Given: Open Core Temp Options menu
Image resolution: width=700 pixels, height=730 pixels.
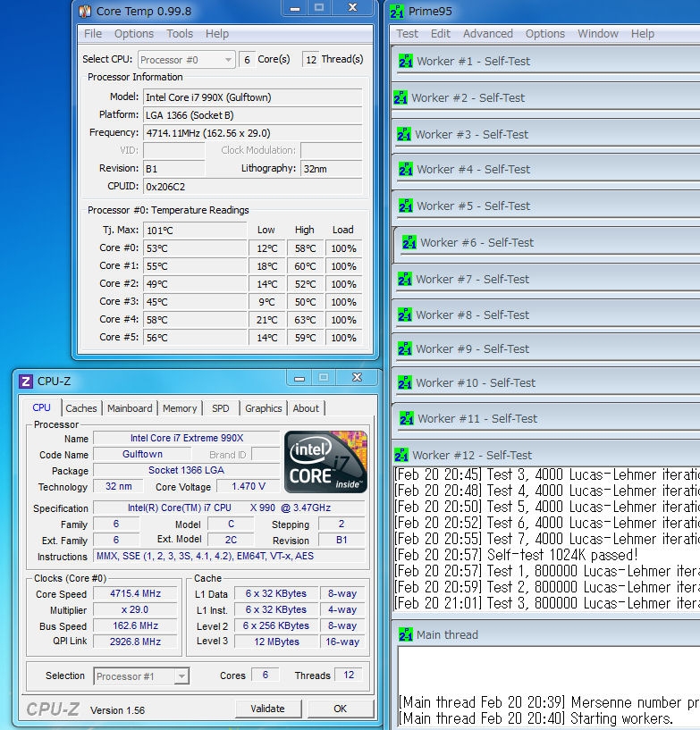Looking at the screenshot, I should [x=134, y=34].
